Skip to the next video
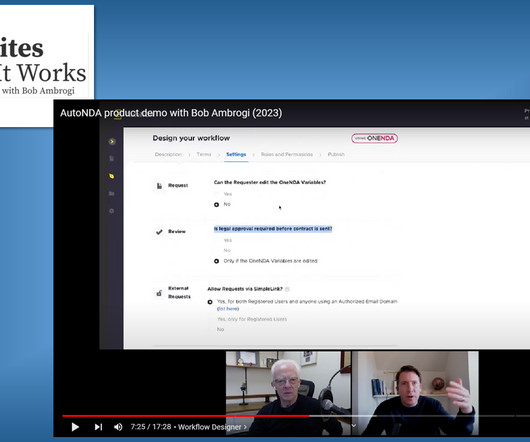 98,427
